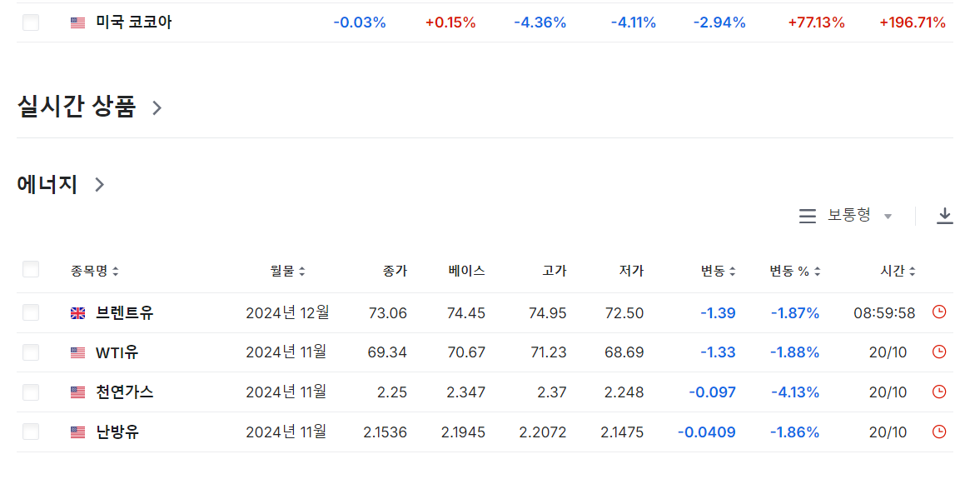Click the 미국 코코아 +77.13% value
Image resolution: width=980 pixels, height=489 pixels.
pyautogui.click(x=816, y=22)
